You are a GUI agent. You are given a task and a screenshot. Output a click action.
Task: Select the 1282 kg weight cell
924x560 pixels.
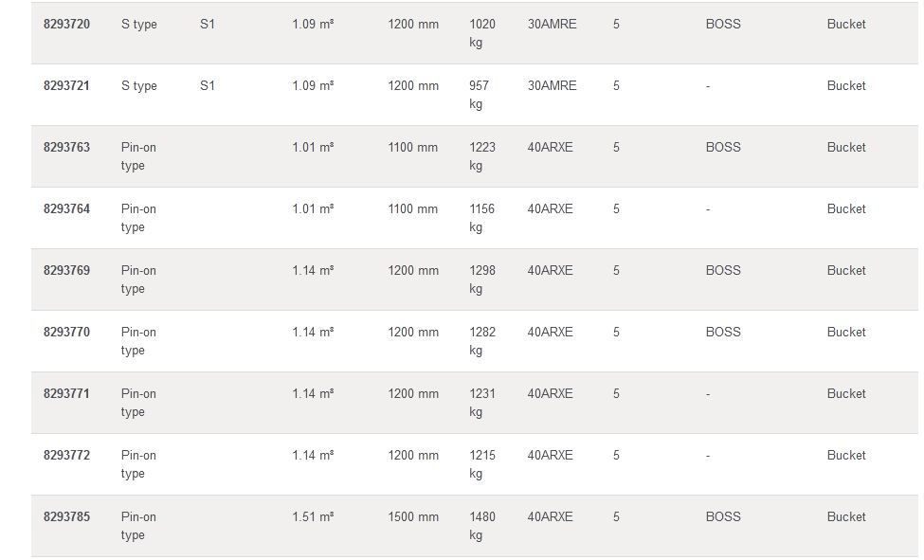pos(482,341)
